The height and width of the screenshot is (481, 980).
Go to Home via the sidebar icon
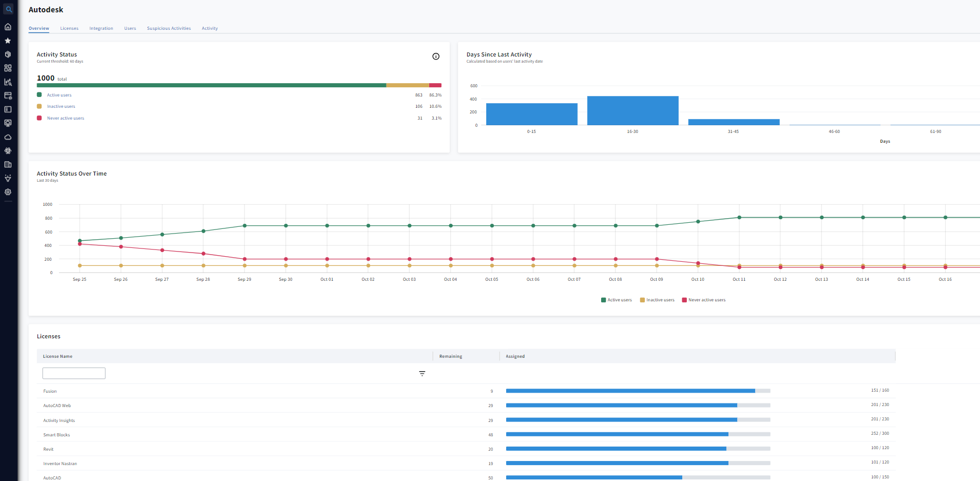(x=8, y=27)
